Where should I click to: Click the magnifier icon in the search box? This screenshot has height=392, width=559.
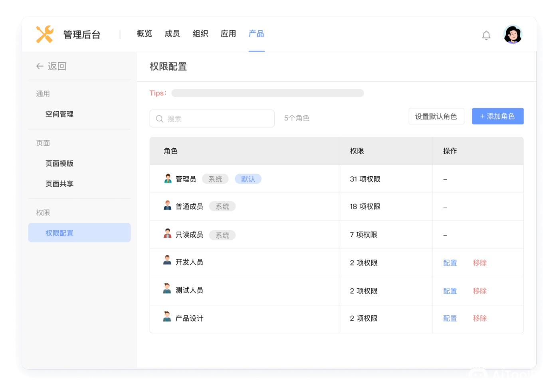[159, 118]
